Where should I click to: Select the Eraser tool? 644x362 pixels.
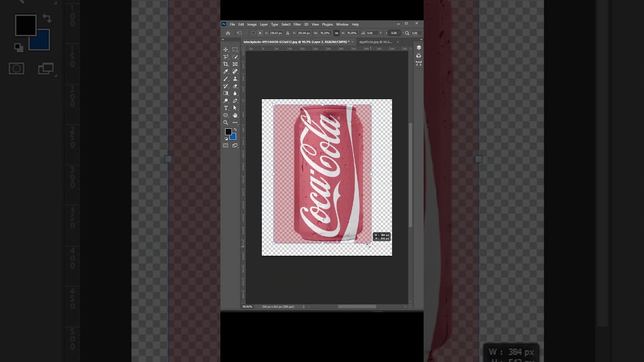click(x=235, y=86)
